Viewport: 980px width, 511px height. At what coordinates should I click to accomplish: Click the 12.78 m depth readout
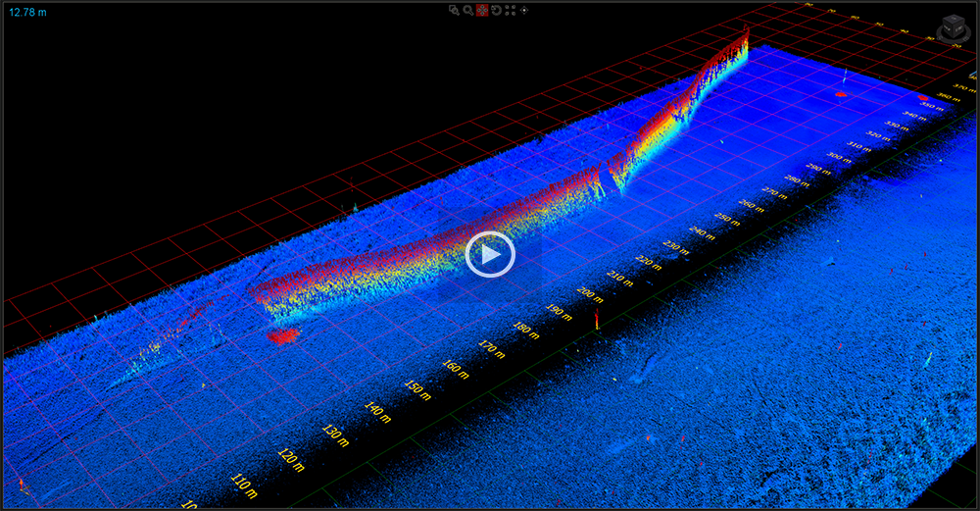pos(27,12)
